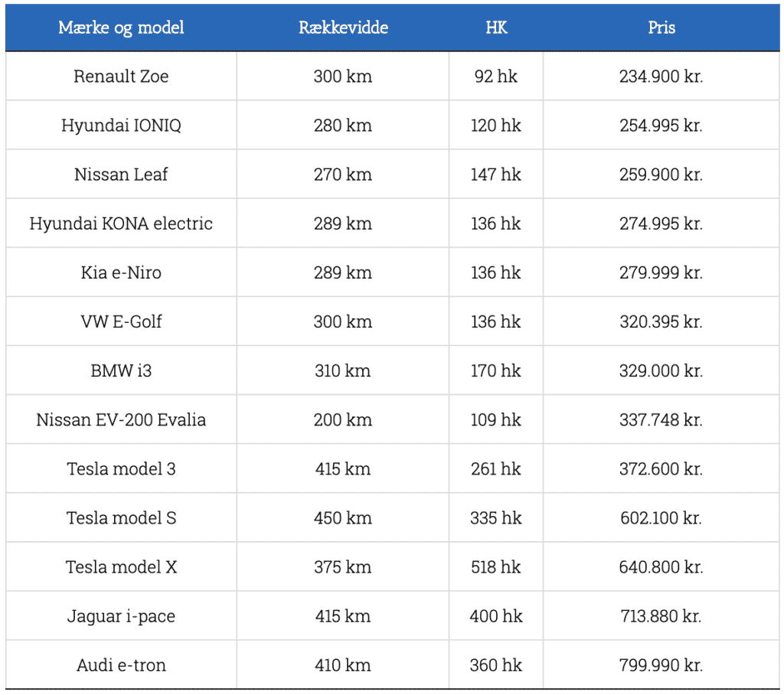Select the Rækkevidde column header
Screen dimensions: 784x695
[343, 28]
